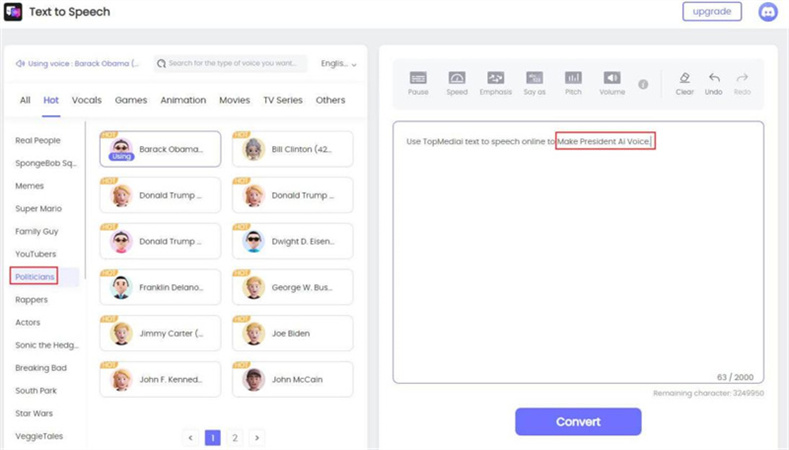Select Rappers category
Image resolution: width=789 pixels, height=450 pixels.
tap(31, 299)
